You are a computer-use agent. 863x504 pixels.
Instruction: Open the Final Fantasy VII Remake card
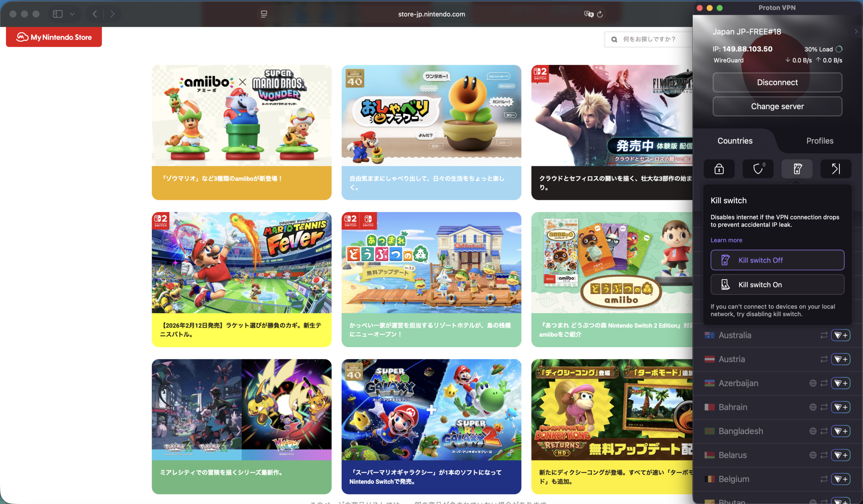pyautogui.click(x=612, y=132)
